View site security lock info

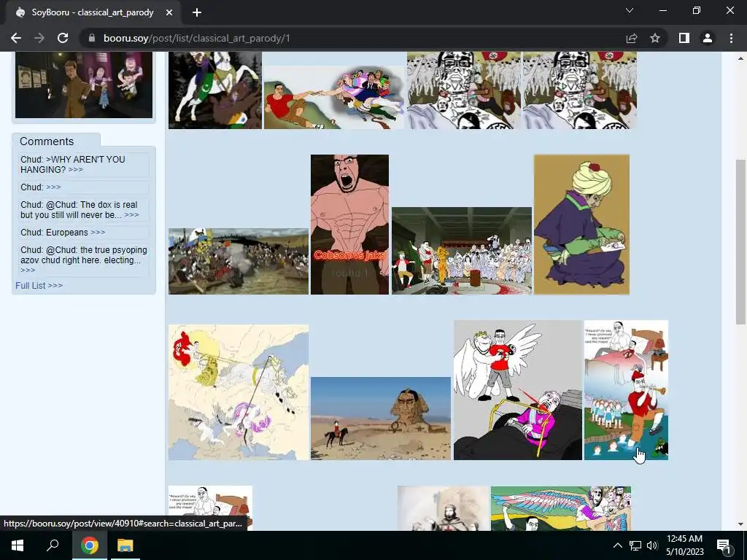click(92, 38)
